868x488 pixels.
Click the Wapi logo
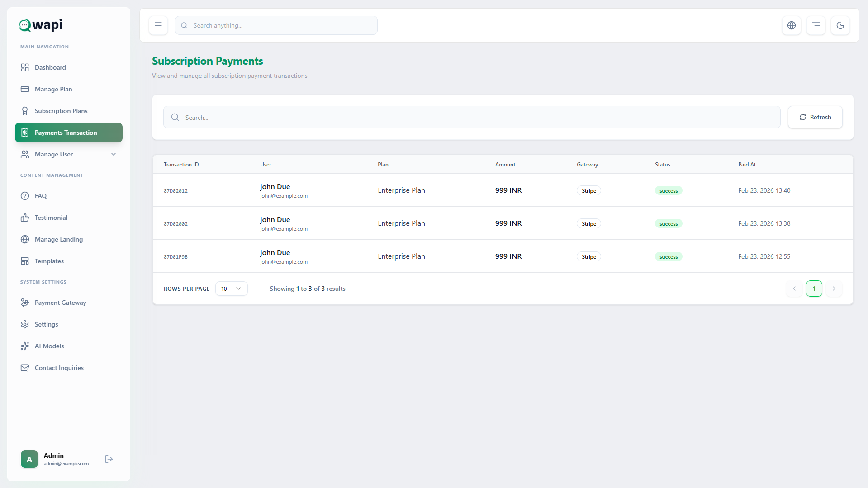pyautogui.click(x=41, y=25)
